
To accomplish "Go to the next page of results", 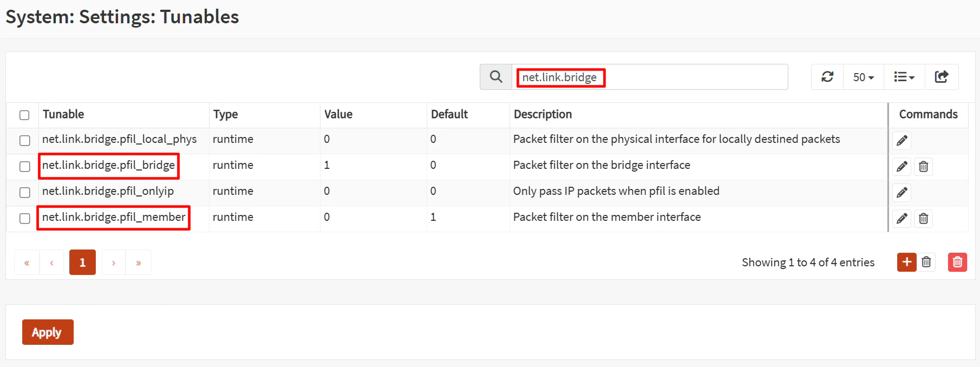I will tap(114, 263).
